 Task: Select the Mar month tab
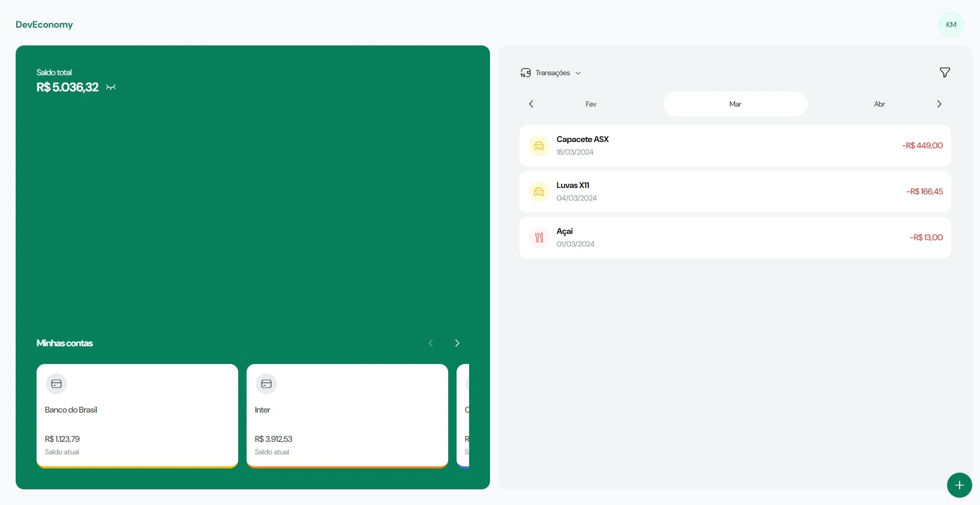pyautogui.click(x=735, y=104)
